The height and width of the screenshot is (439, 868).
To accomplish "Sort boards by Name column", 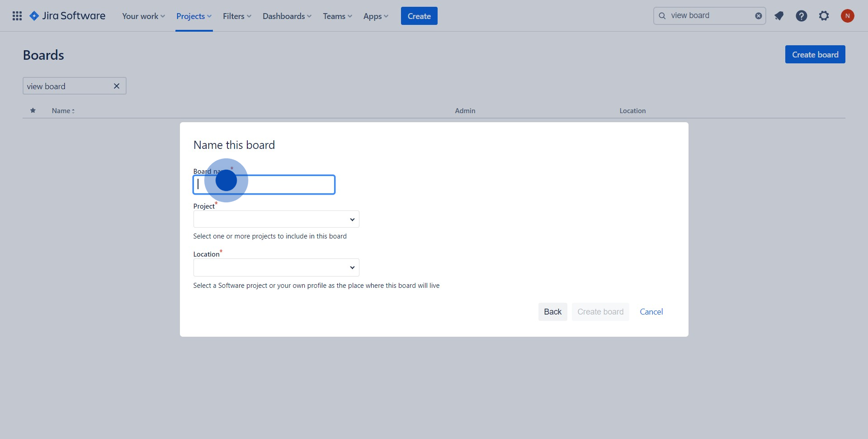I will tap(63, 111).
